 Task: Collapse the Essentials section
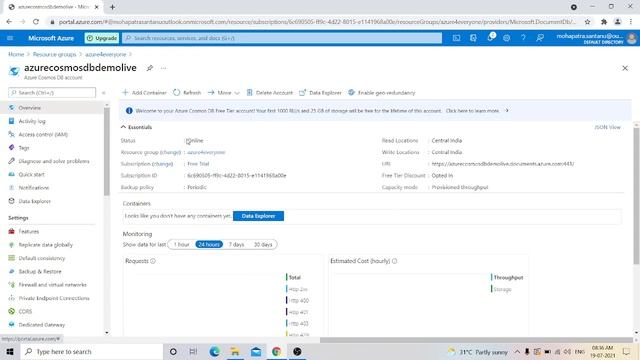[136, 127]
